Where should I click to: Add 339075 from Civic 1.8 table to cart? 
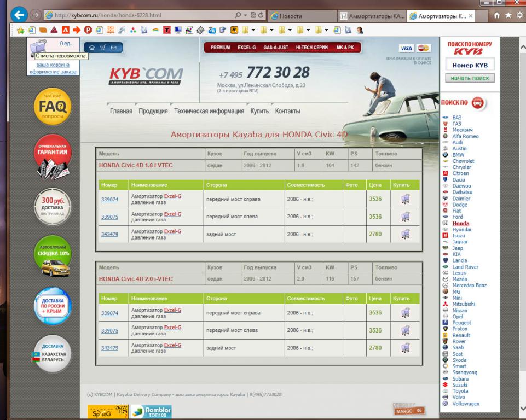pyautogui.click(x=405, y=217)
